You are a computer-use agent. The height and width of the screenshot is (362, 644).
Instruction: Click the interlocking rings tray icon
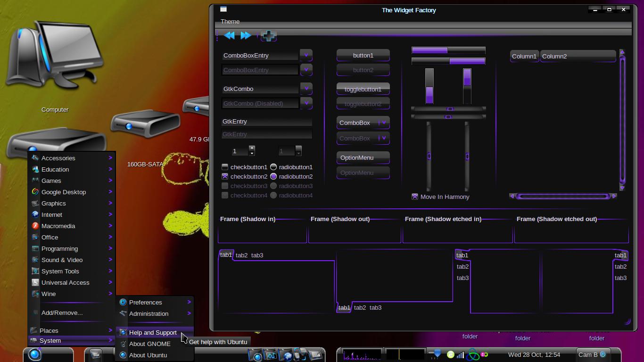pyautogui.click(x=473, y=355)
